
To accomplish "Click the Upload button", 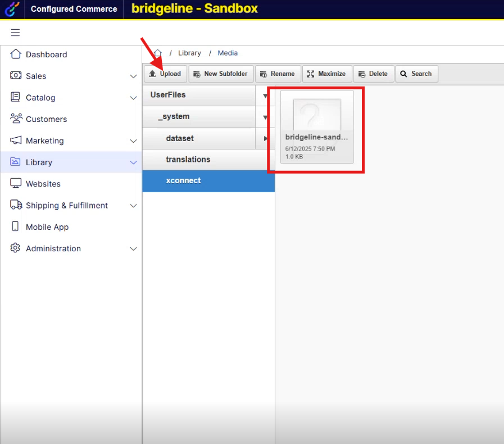I will [x=165, y=74].
